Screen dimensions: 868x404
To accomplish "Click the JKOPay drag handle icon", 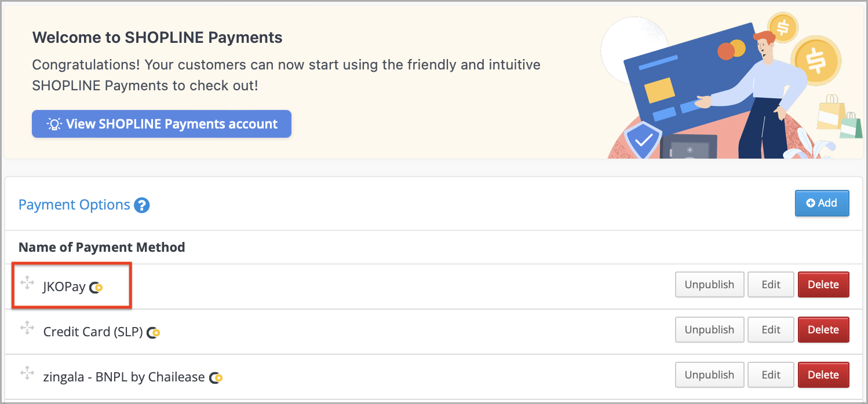I will [x=27, y=283].
